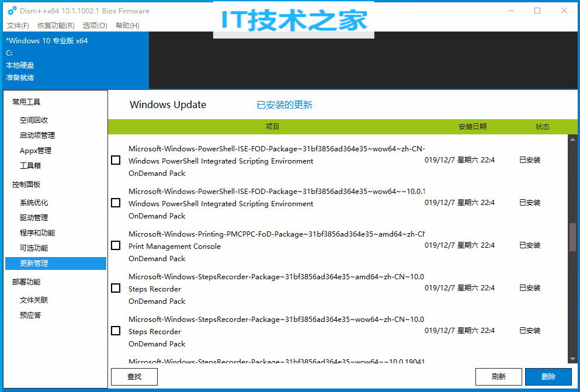The width and height of the screenshot is (580, 392).
Task: Select the highlighted 更新管理 item
Action: tap(56, 263)
